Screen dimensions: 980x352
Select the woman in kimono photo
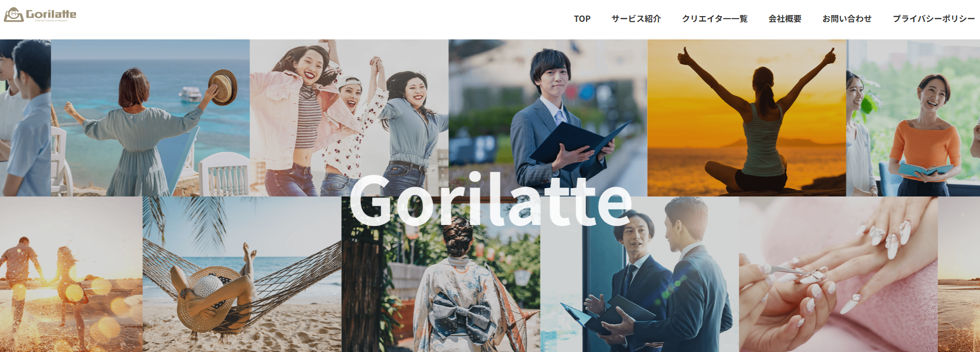pos(441,274)
